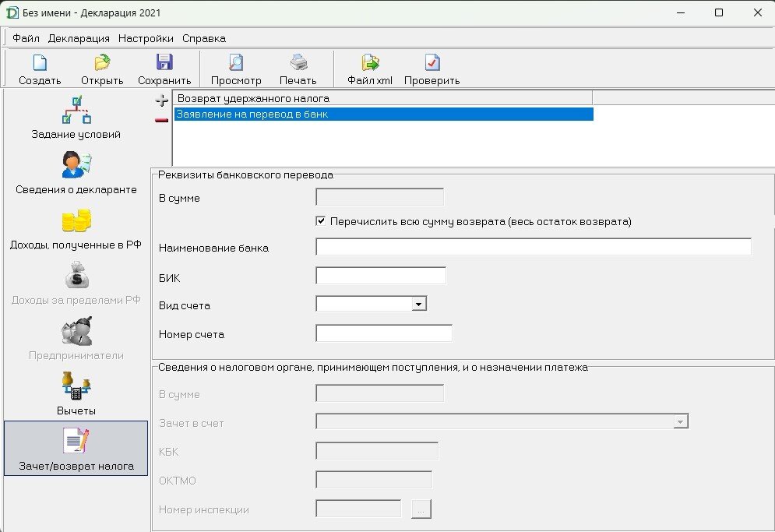This screenshot has height=532, width=775.
Task: Expand the Зачет в счет dropdown
Action: tap(681, 421)
